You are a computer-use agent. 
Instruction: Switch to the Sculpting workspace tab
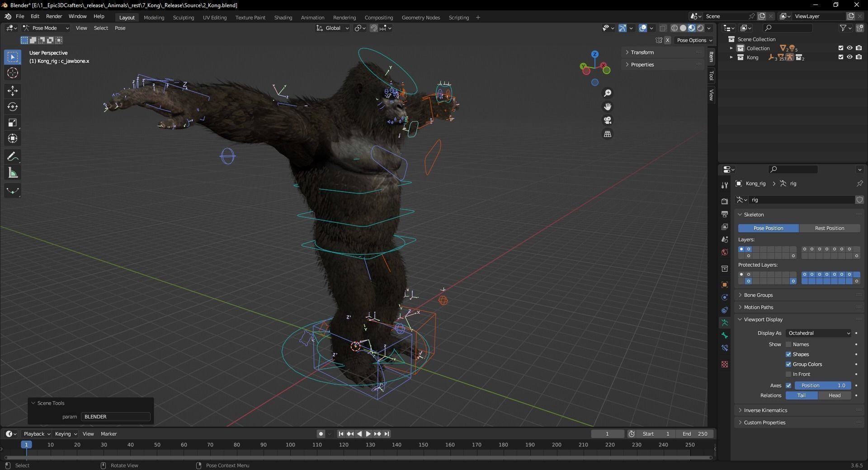[184, 18]
